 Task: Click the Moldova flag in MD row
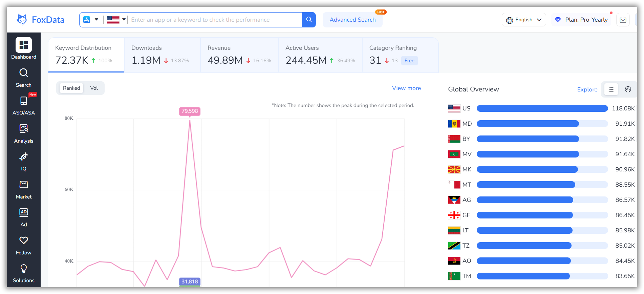click(x=454, y=124)
